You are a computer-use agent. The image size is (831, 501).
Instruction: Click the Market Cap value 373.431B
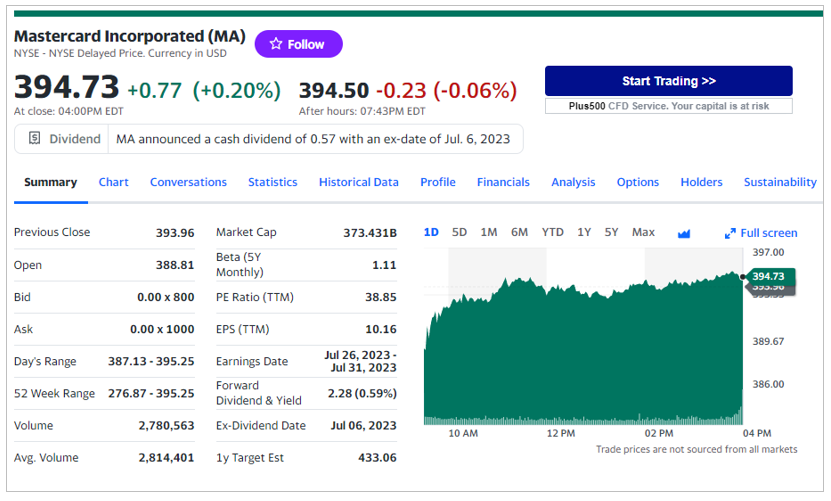click(369, 233)
